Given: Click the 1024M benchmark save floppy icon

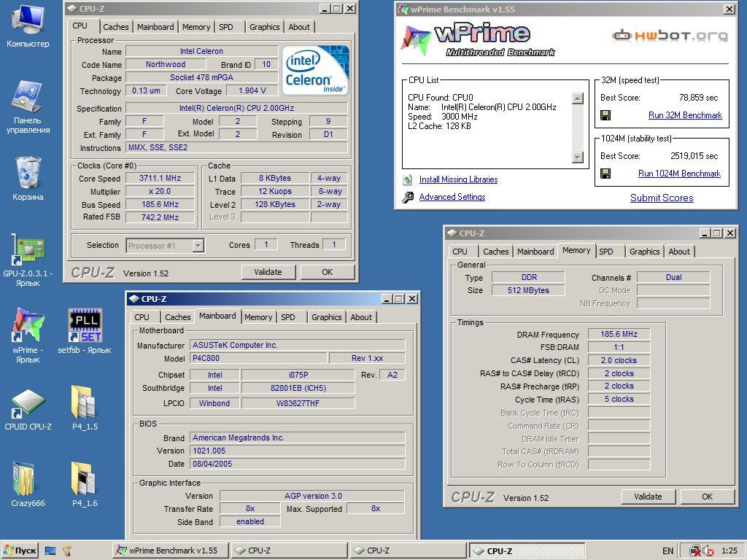Looking at the screenshot, I should (605, 174).
